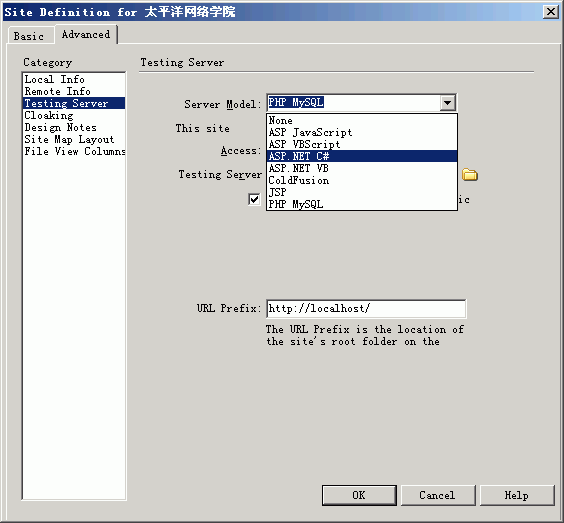Open the Help button

[x=517, y=495]
